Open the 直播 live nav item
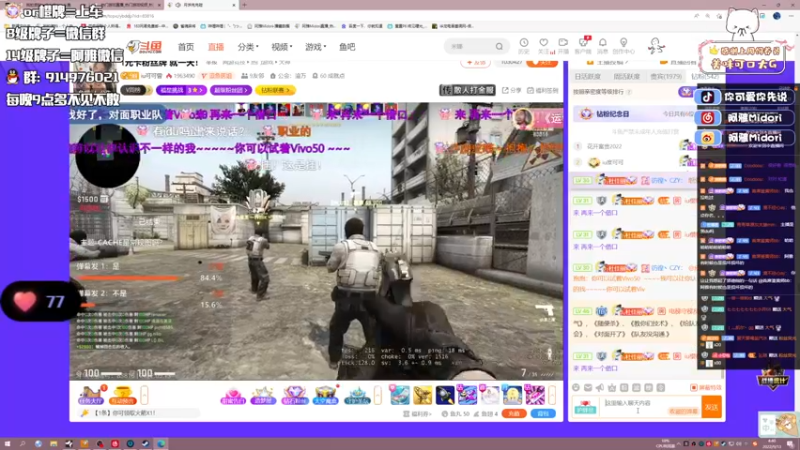This screenshot has height=450, width=800. [216, 47]
